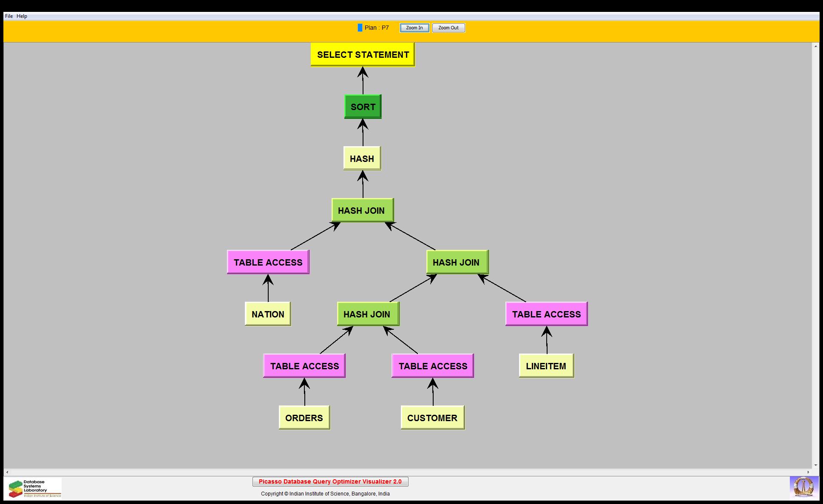This screenshot has width=823, height=504.
Task: Open the Help menu
Action: tap(22, 16)
